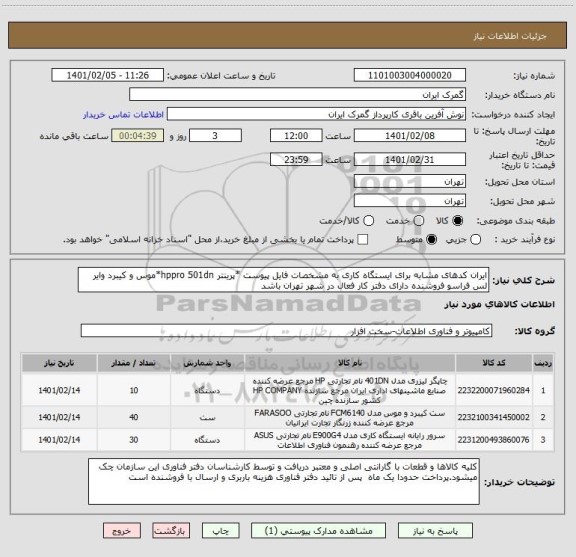Click the announcement date field 1401/02/05 - 11:26

108,75
